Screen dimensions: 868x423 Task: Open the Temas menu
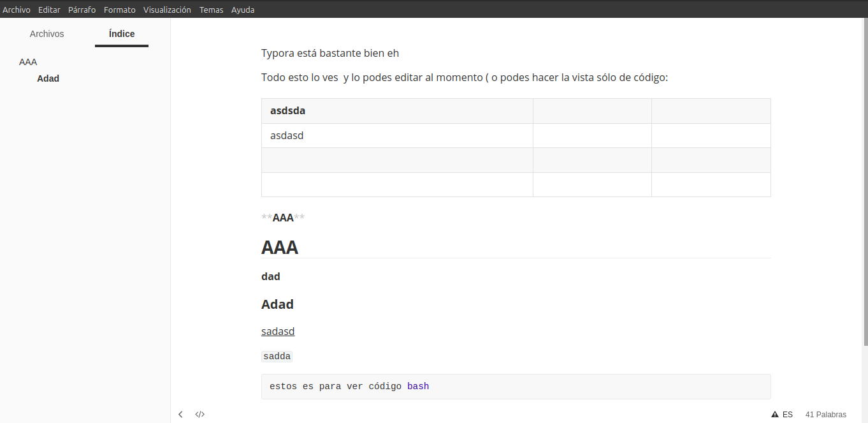[211, 10]
